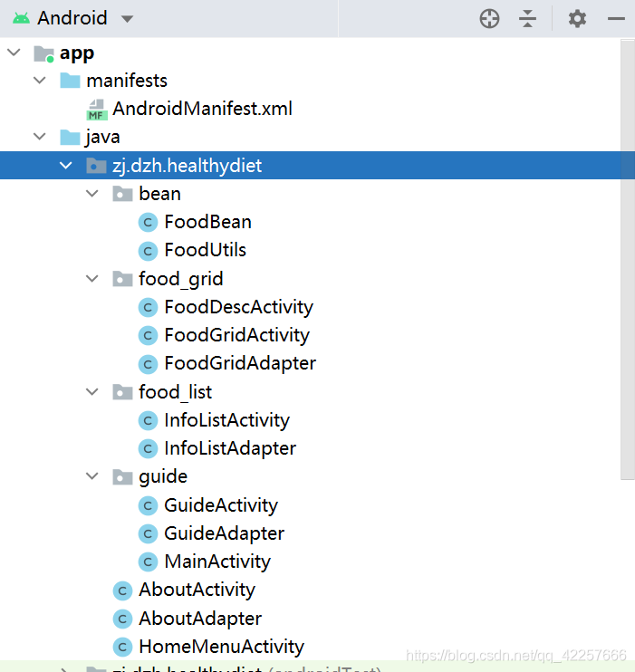The width and height of the screenshot is (635, 672).
Task: Click the food_list package icon
Action: [x=122, y=392]
